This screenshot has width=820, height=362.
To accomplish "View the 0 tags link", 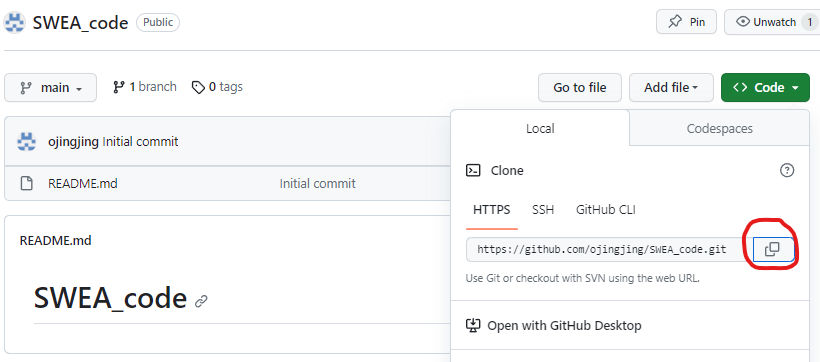I will pos(217,87).
